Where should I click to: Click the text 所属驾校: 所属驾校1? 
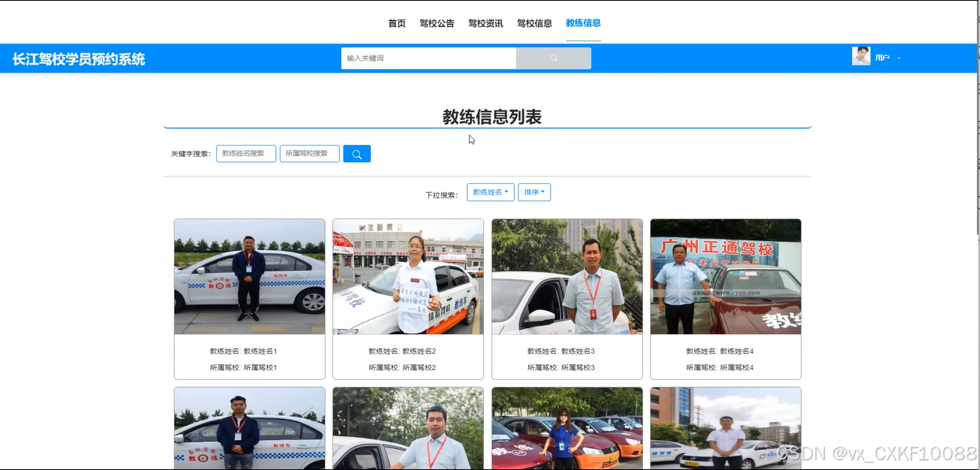244,368
